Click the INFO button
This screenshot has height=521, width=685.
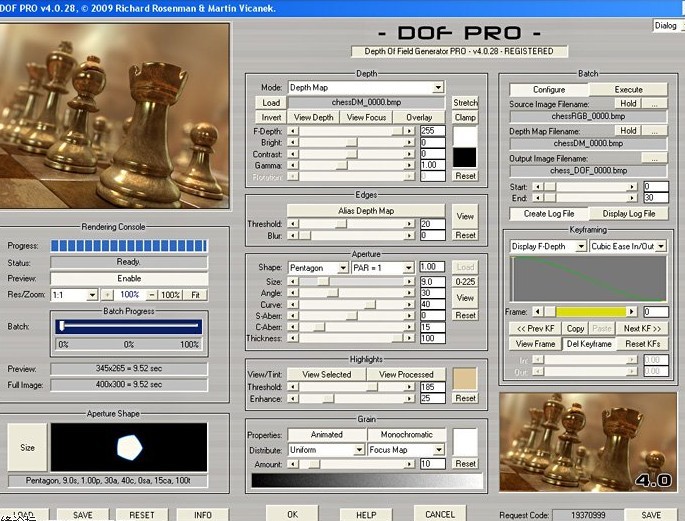203,515
